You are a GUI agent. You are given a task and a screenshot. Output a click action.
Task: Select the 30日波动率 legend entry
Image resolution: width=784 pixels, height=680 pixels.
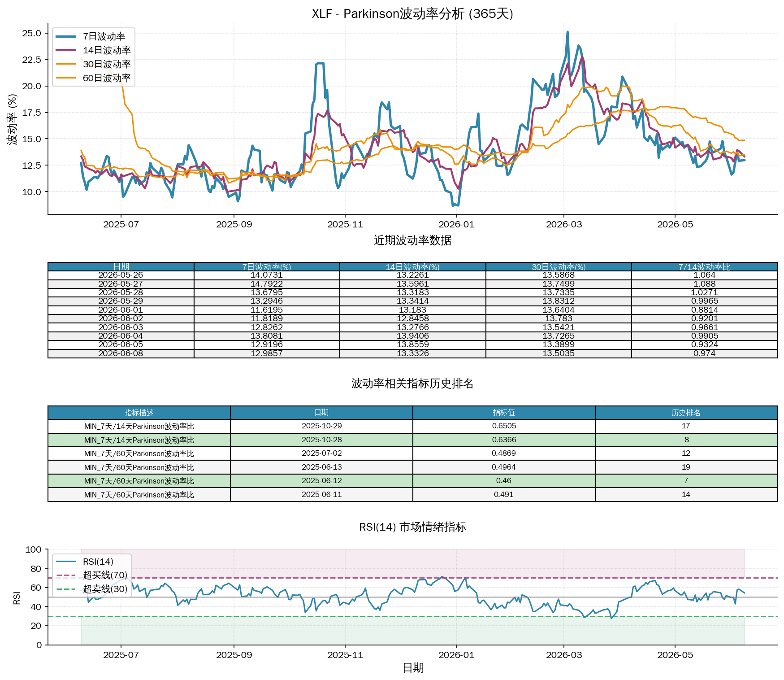[94, 64]
